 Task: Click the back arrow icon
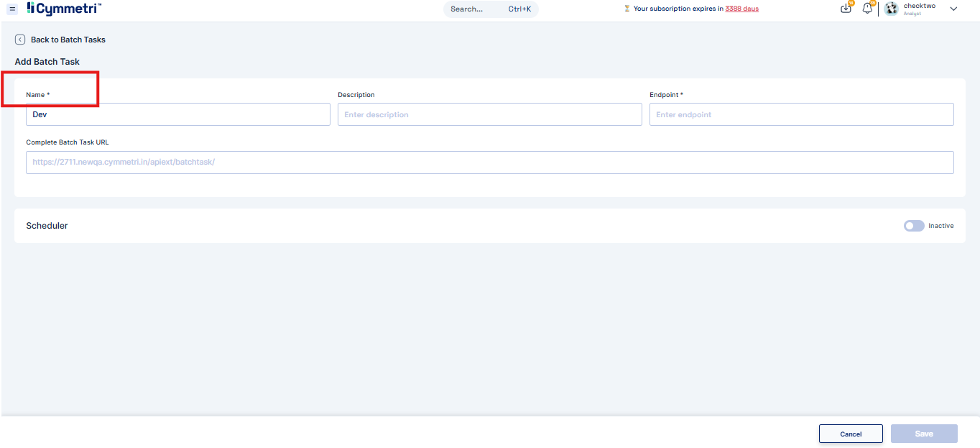(x=20, y=40)
